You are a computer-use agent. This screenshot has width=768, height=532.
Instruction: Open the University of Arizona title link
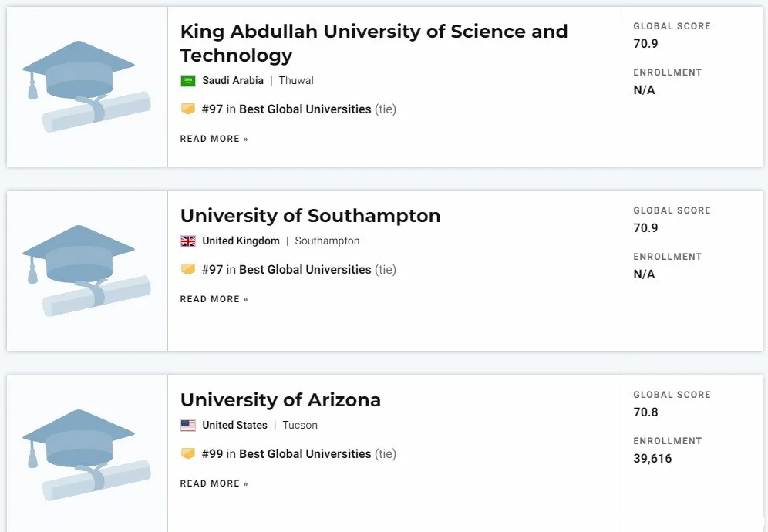[280, 399]
